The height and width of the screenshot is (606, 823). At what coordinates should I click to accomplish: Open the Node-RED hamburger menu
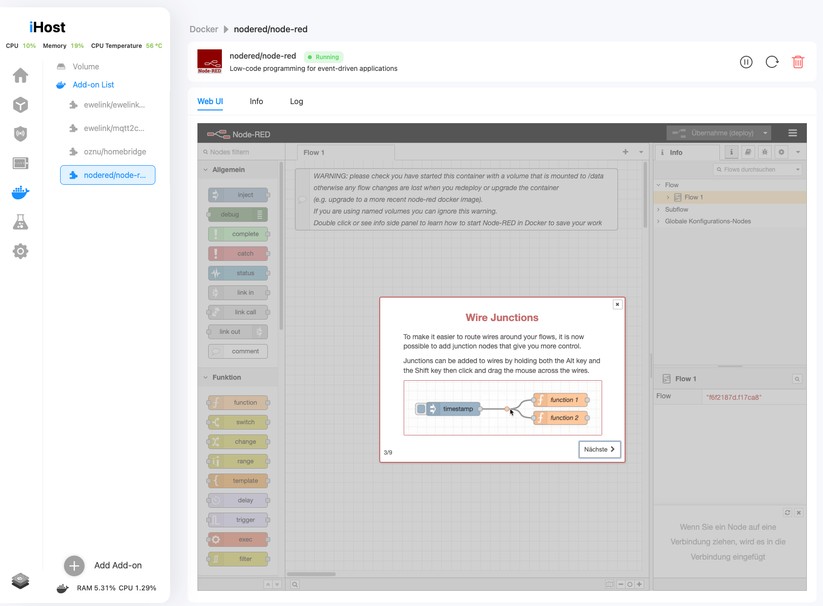coord(793,133)
